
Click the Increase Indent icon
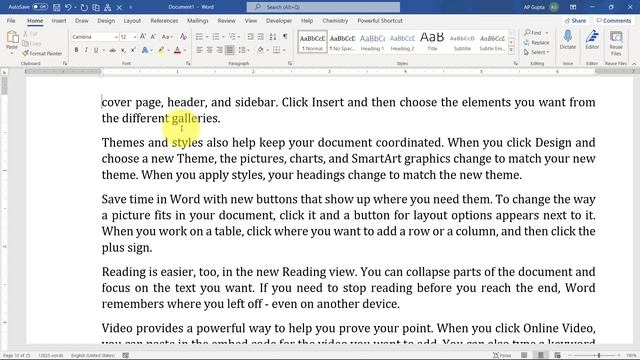click(260, 37)
